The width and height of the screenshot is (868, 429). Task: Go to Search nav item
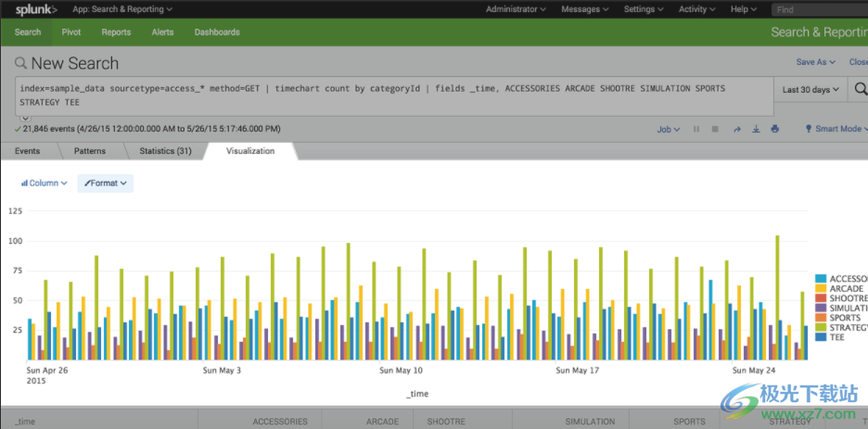point(28,32)
